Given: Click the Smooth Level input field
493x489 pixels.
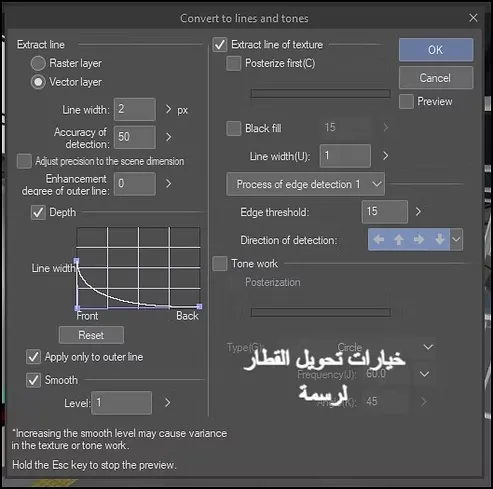Looking at the screenshot, I should [x=122, y=403].
